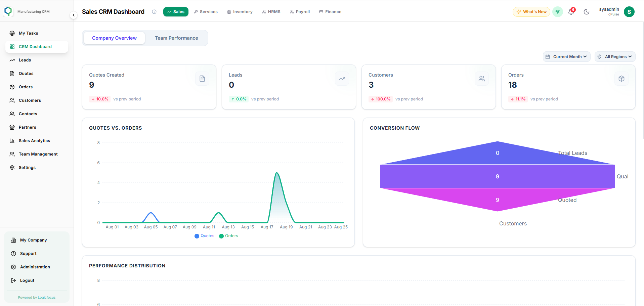This screenshot has width=644, height=306.
Task: Collapse the sidebar with the chevron button
Action: tap(74, 15)
